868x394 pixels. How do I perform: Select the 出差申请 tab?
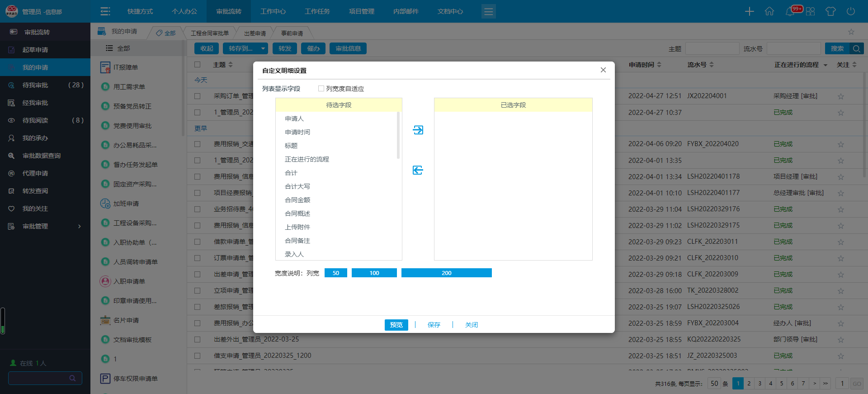[255, 33]
